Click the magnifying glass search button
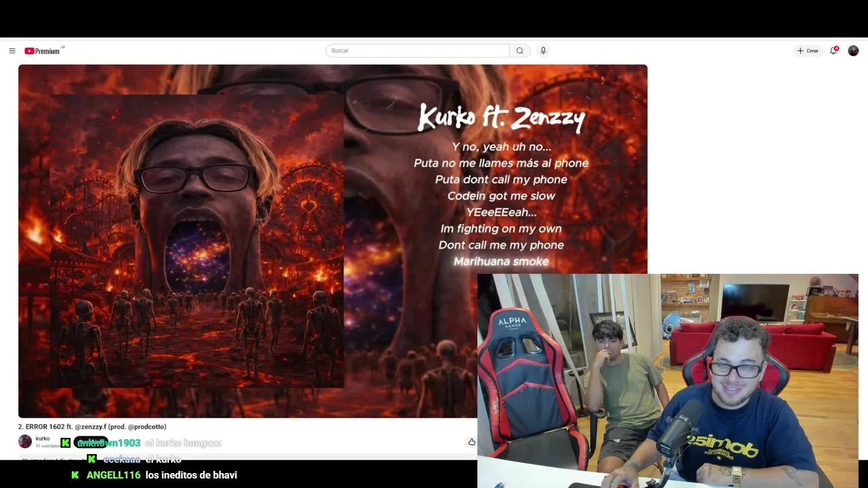 click(519, 51)
